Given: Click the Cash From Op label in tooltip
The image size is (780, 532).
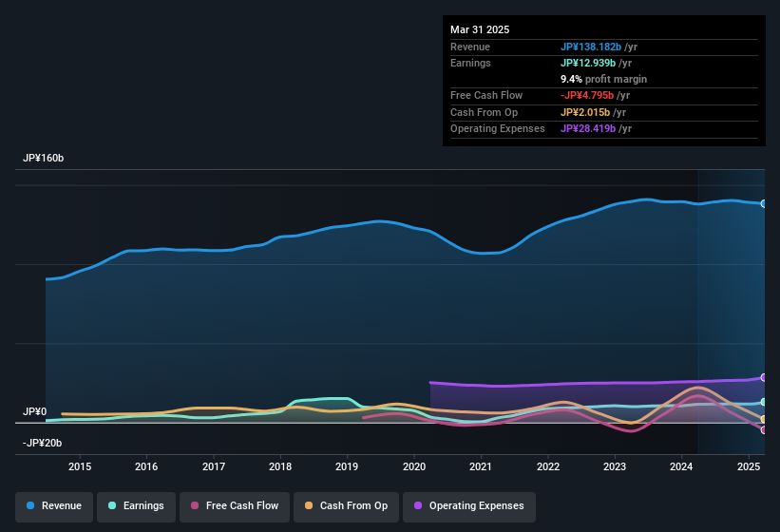Looking at the screenshot, I should point(484,112).
